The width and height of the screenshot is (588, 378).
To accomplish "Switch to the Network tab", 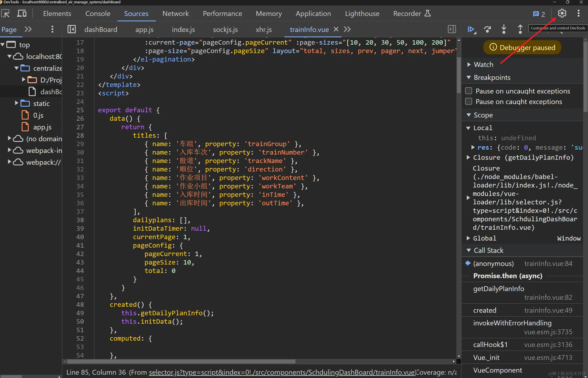I will click(x=175, y=13).
